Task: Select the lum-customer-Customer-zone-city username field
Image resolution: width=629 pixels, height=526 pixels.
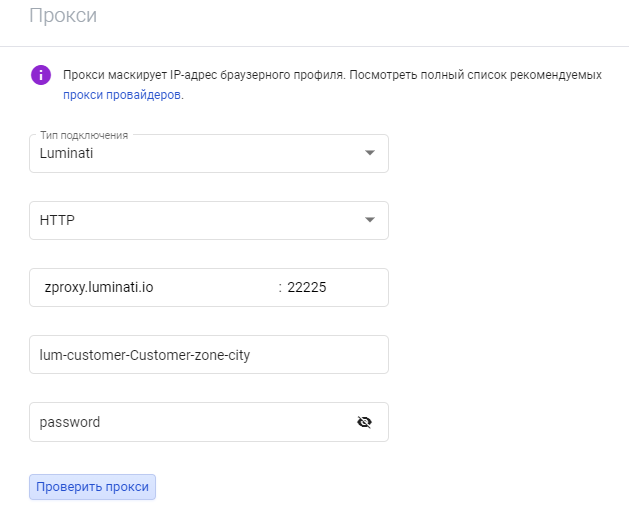Action: 209,355
